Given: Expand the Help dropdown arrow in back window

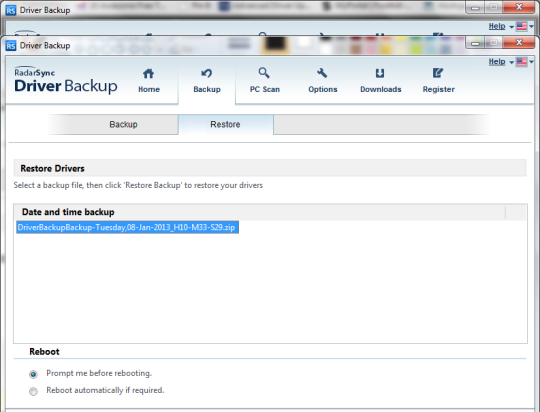Looking at the screenshot, I should point(511,27).
